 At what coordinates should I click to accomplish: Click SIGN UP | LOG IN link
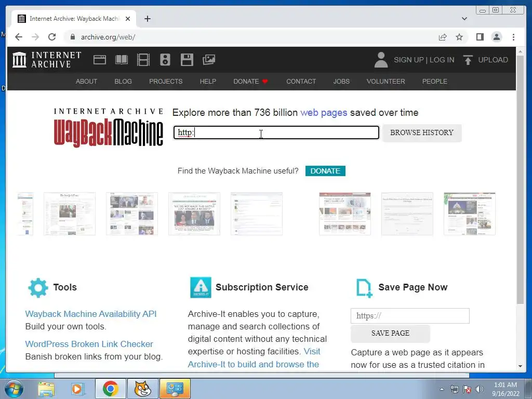click(x=424, y=60)
